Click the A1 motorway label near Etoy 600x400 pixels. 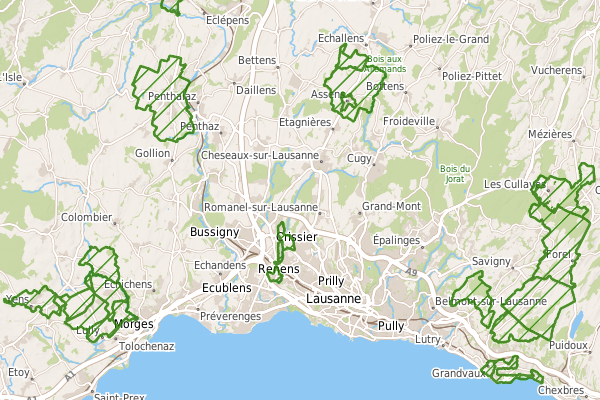pos(69,376)
